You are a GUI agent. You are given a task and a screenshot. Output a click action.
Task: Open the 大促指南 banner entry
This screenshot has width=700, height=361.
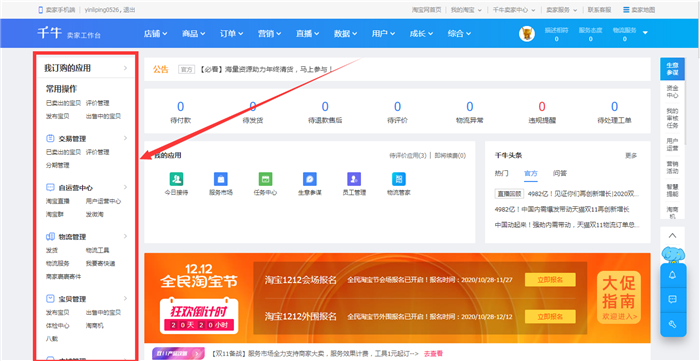(x=618, y=297)
